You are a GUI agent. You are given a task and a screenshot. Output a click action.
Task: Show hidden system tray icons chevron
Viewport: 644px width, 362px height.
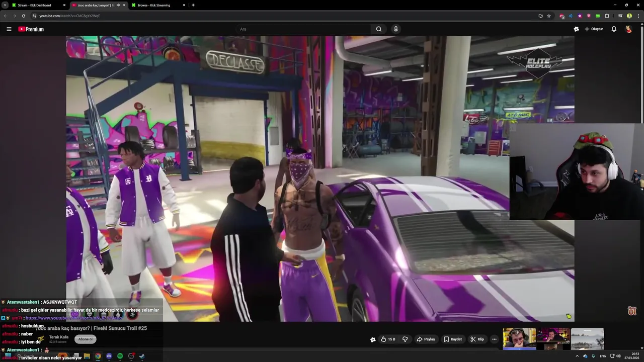577,356
